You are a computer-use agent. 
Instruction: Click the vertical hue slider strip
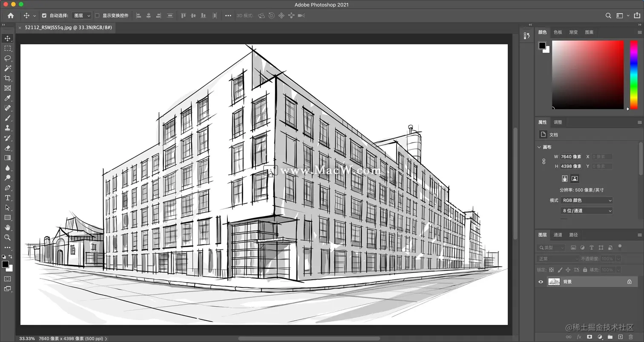pos(634,75)
